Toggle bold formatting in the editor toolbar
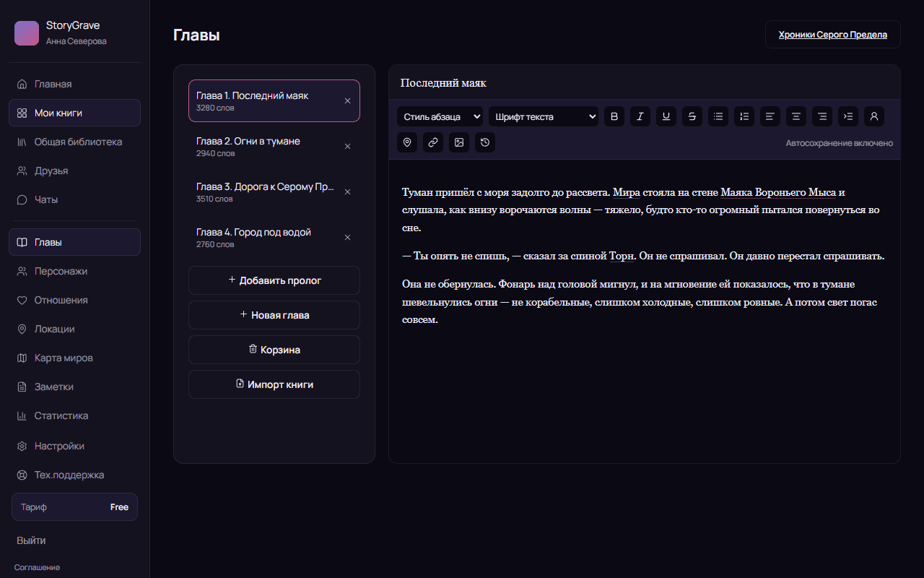Image resolution: width=924 pixels, height=578 pixels. coord(614,116)
